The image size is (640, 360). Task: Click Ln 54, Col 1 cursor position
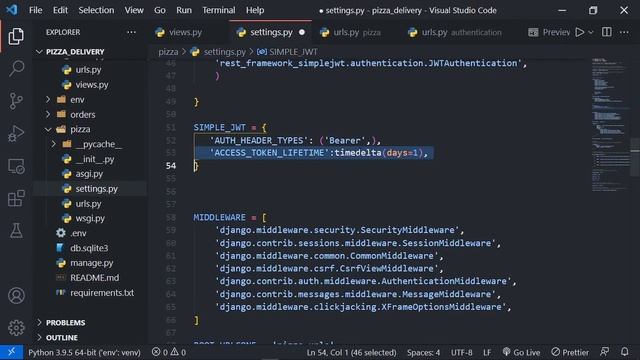click(351, 352)
